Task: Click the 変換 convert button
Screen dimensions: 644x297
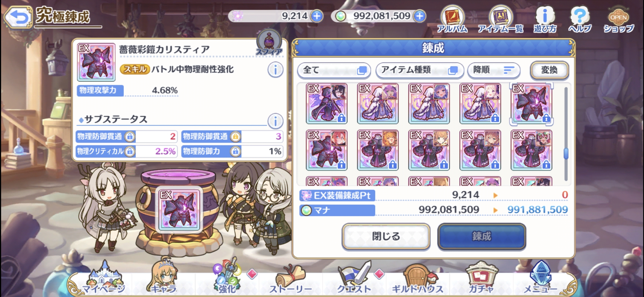Action: [549, 70]
